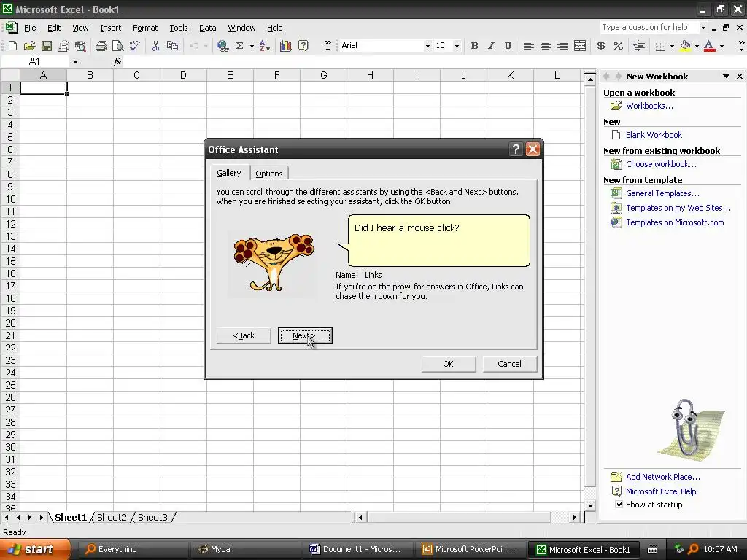Image resolution: width=747 pixels, height=560 pixels.
Task: Open the Blank Workbook link
Action: coord(654,135)
